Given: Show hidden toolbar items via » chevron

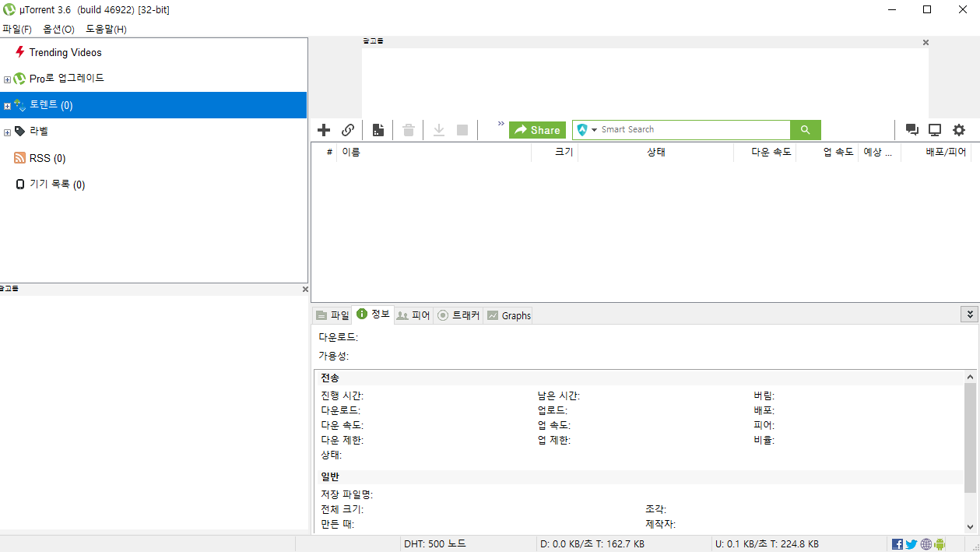Looking at the screenshot, I should [501, 125].
